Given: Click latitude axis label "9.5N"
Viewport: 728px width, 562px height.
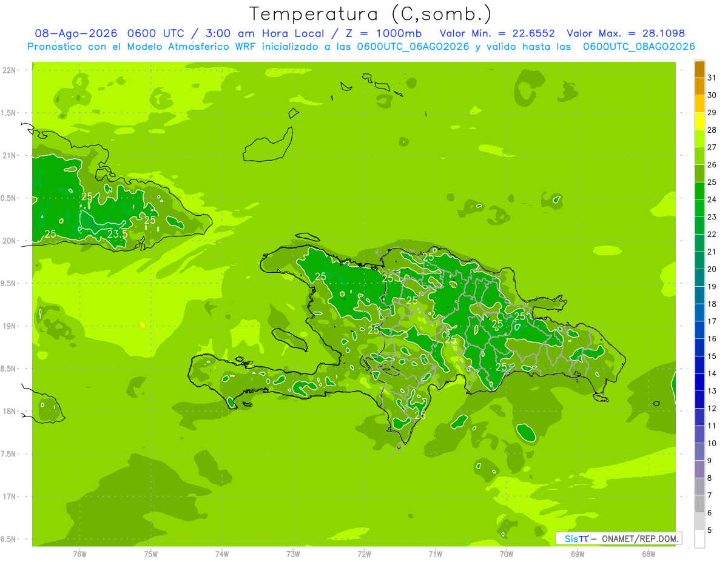Looking at the screenshot, I should tap(8, 283).
